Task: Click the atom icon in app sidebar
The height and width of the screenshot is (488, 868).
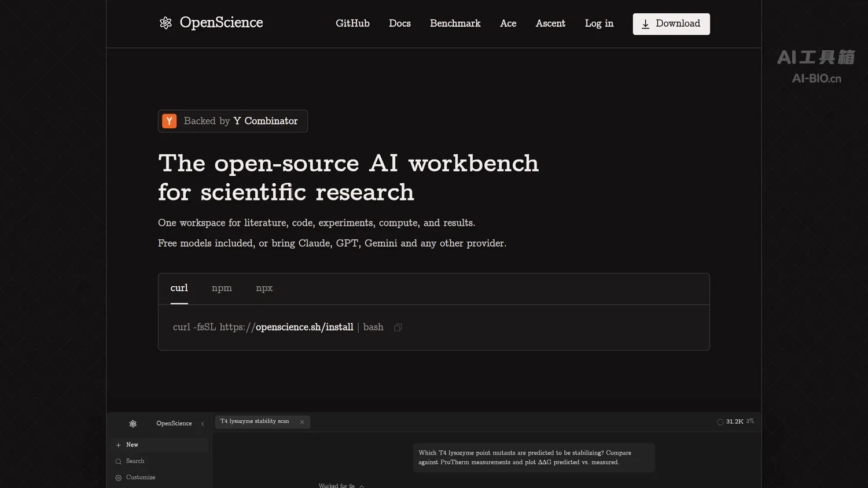Action: (x=133, y=424)
